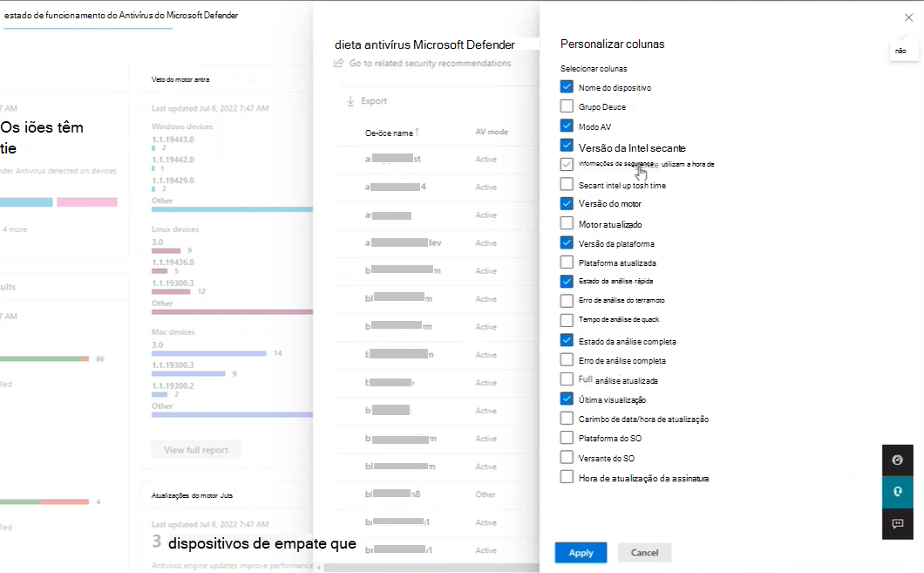This screenshot has width=924, height=573.
Task: Check Secant intel up tosh time checkbox
Action: pos(567,184)
